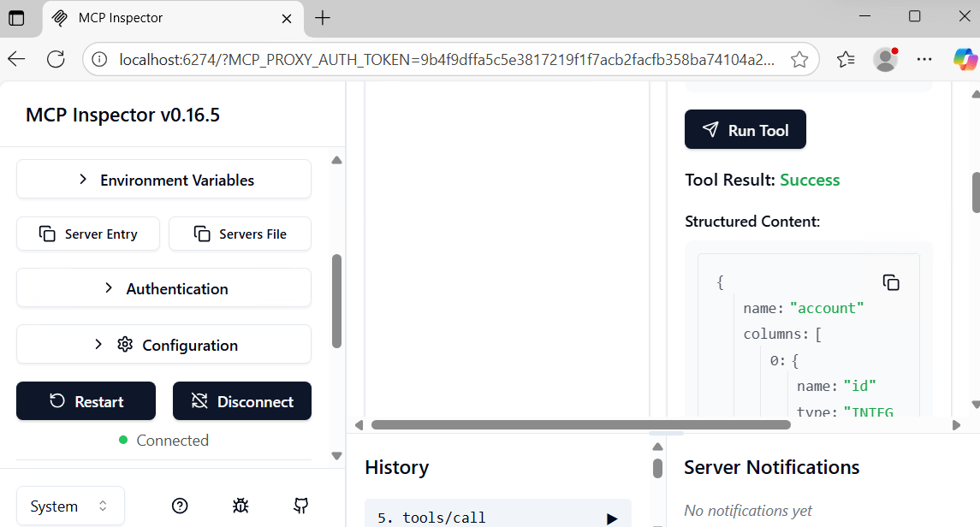This screenshot has height=527, width=980.
Task: Open the Copilot sidebar icon
Action: pyautogui.click(x=965, y=59)
